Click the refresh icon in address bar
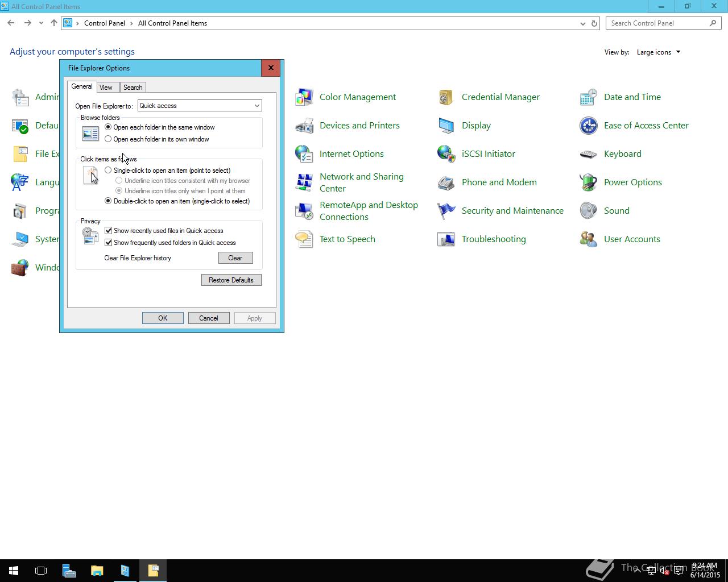Screen dimensions: 728x582 click(x=594, y=23)
